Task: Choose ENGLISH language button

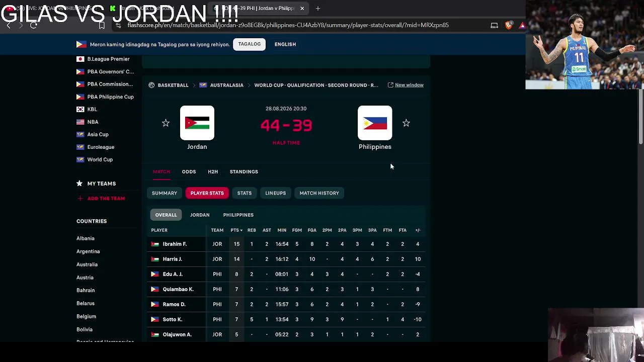Action: pyautogui.click(x=285, y=44)
